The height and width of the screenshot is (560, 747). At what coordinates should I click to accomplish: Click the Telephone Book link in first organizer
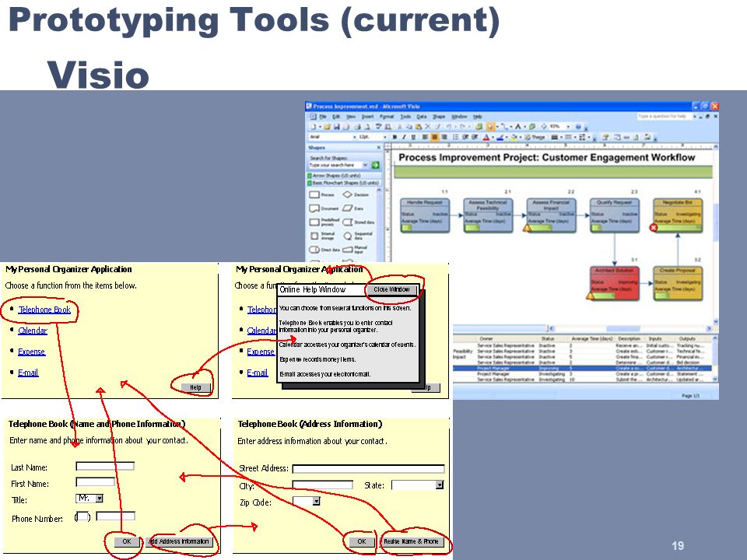pyautogui.click(x=44, y=310)
